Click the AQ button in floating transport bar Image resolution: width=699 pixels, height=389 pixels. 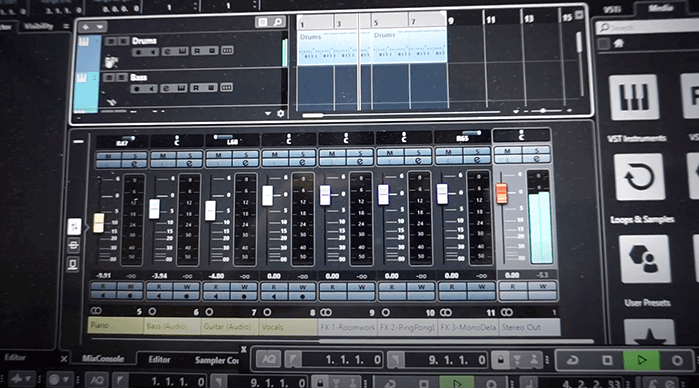pyautogui.click(x=268, y=359)
